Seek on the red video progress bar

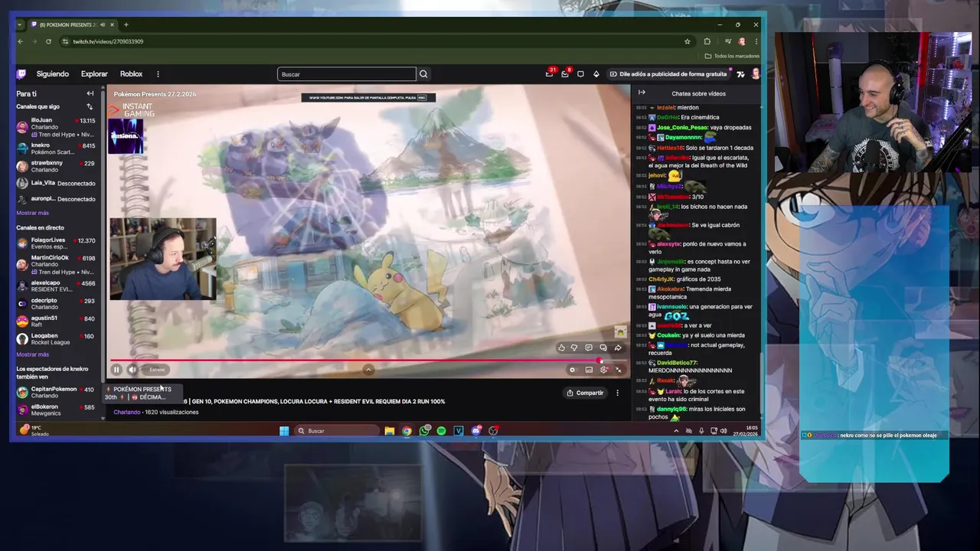click(367, 360)
